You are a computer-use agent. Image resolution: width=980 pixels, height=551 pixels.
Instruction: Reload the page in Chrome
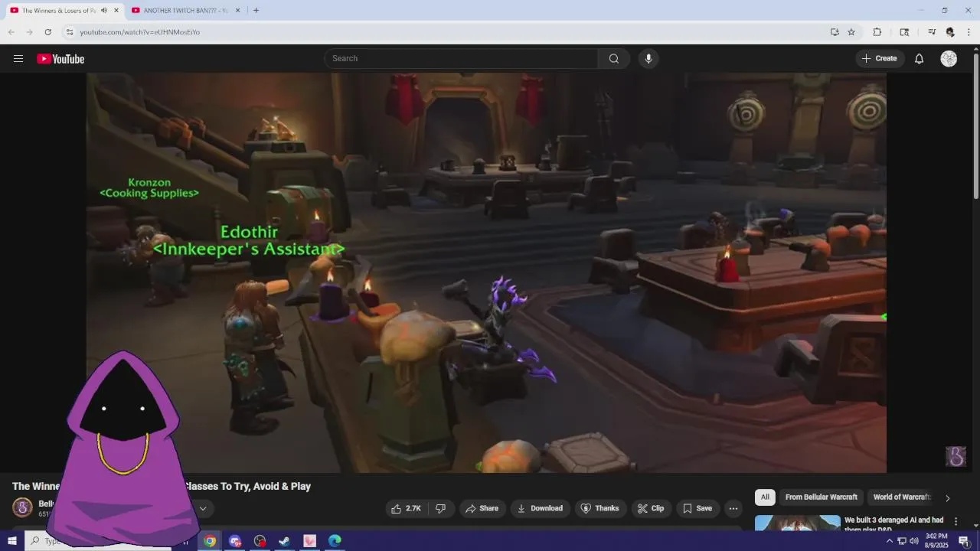48,32
